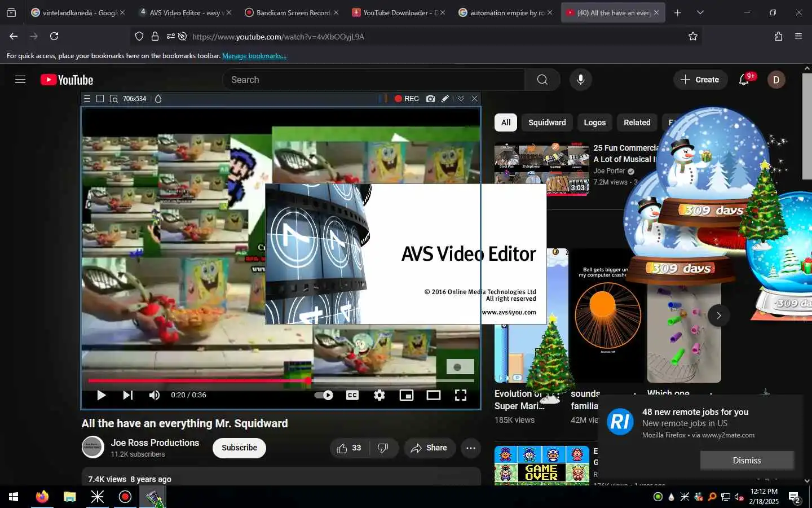This screenshot has height=508, width=812.
Task: Open Windows Start menu
Action: coord(14,497)
